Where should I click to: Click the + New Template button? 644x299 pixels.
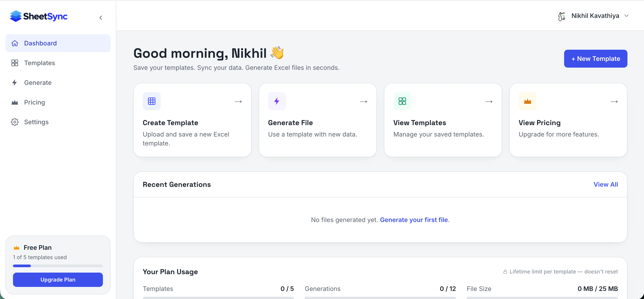pyautogui.click(x=595, y=59)
